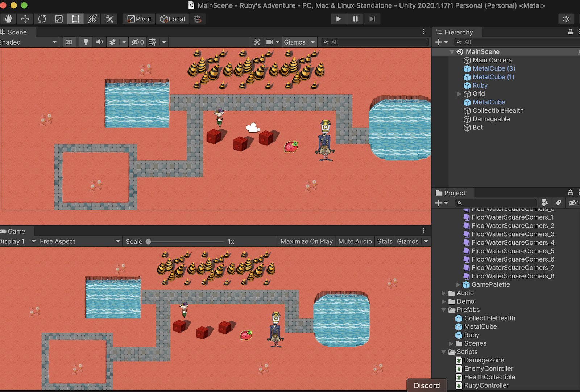Open Scene camera settings

(273, 42)
